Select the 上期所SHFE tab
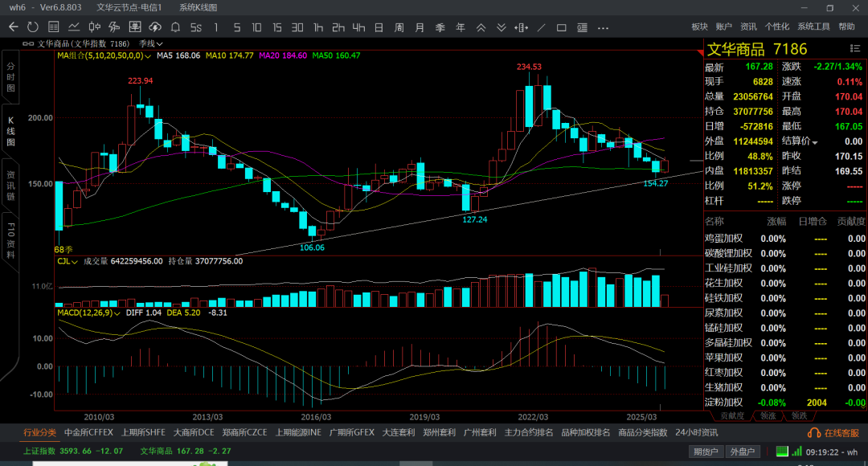 pos(143,433)
